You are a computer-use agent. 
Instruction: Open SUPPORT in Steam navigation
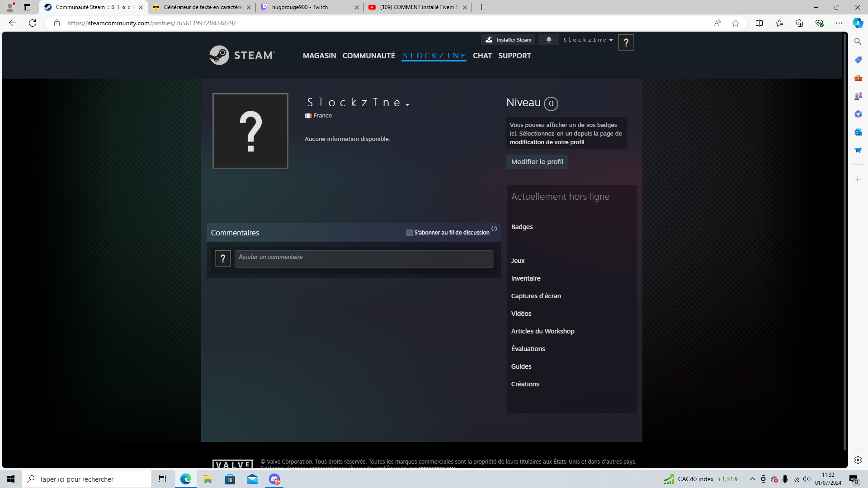(x=515, y=56)
